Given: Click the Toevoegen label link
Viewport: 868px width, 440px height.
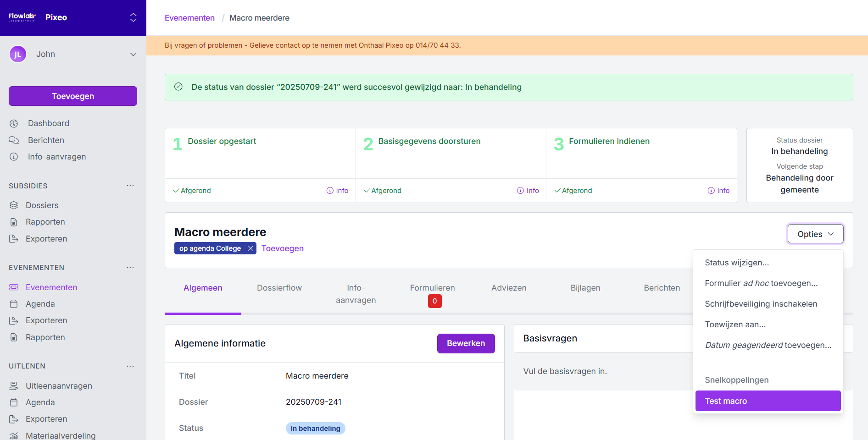Looking at the screenshot, I should point(282,248).
